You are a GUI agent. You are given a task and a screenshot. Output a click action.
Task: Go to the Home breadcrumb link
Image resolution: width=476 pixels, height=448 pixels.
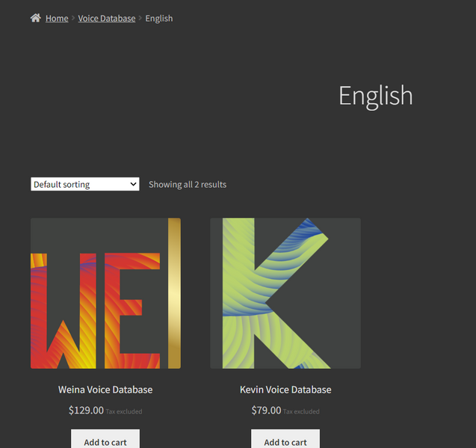tap(57, 18)
